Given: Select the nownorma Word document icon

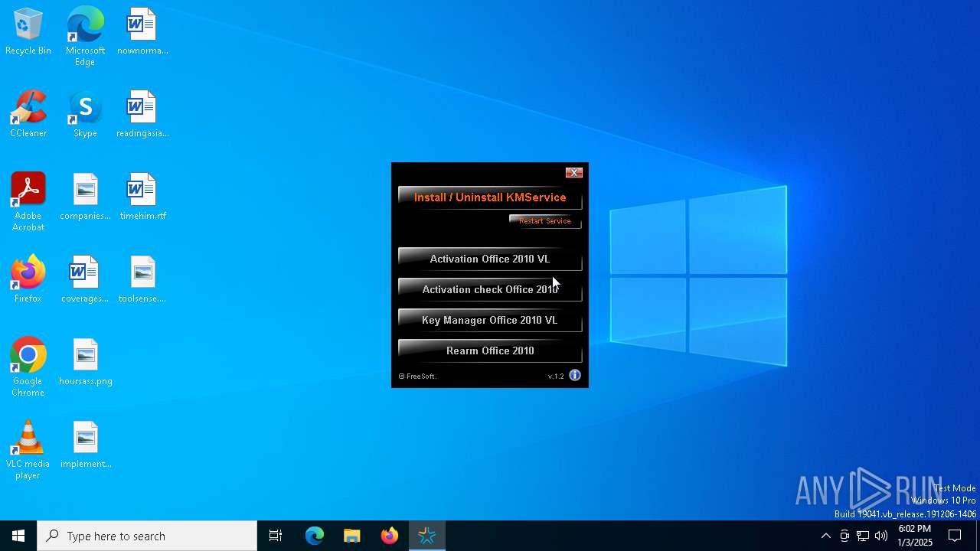Looking at the screenshot, I should [x=142, y=32].
